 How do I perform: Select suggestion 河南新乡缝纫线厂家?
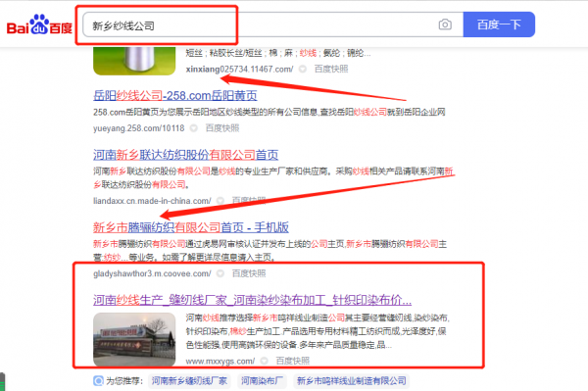pos(189,381)
